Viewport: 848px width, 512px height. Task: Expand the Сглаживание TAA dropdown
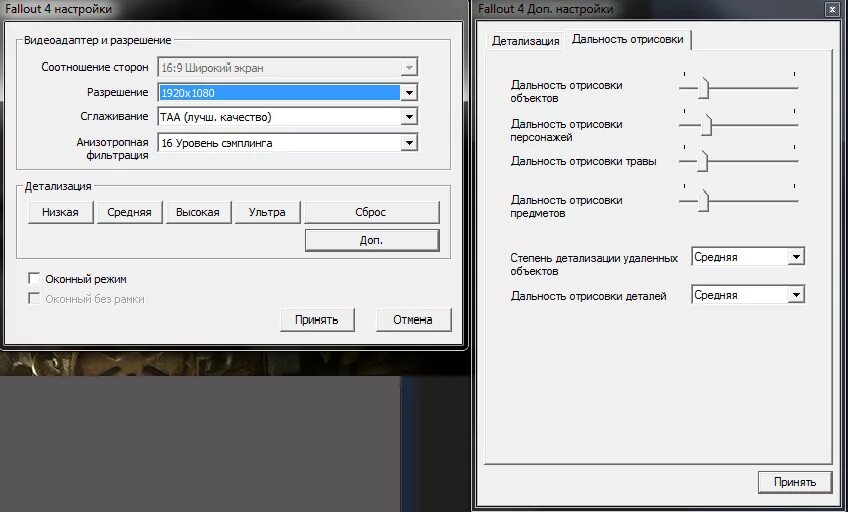click(288, 117)
